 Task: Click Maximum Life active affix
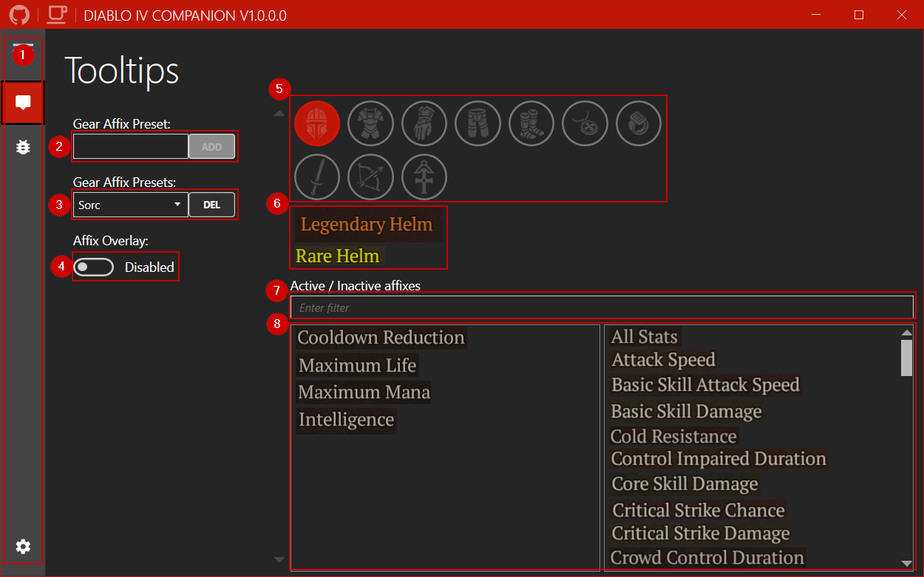(x=358, y=366)
